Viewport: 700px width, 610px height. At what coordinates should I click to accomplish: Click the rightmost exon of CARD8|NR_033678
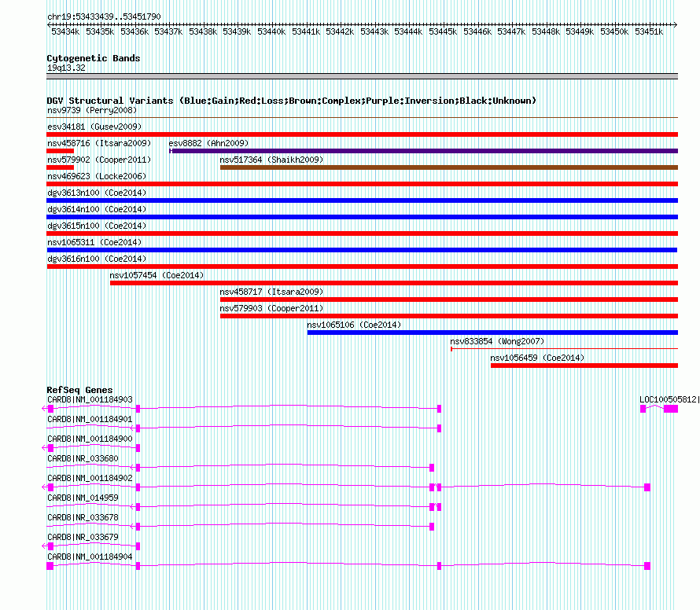432,527
